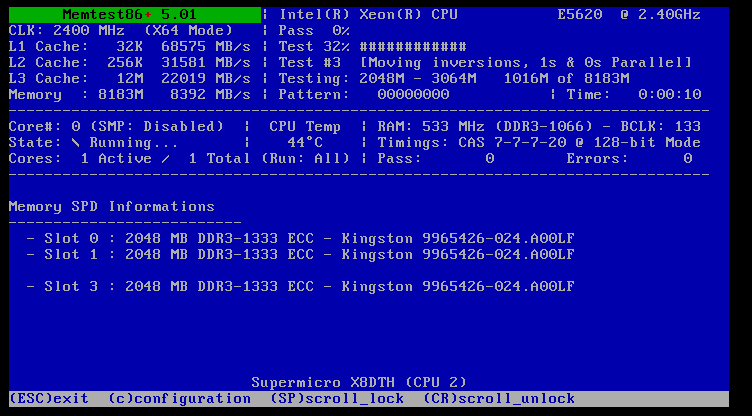Screen dimensions: 752x416
Task: Click the L1 Cache 32K speed line
Action: [129, 47]
